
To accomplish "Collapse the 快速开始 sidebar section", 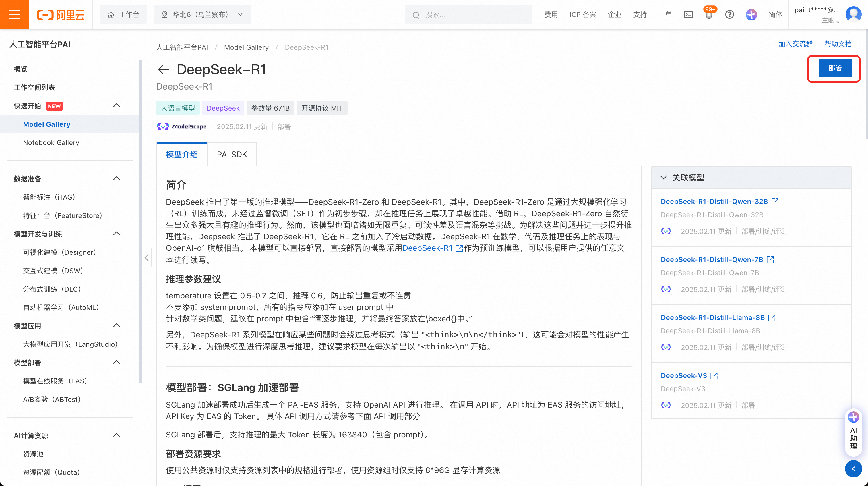I will (117, 106).
